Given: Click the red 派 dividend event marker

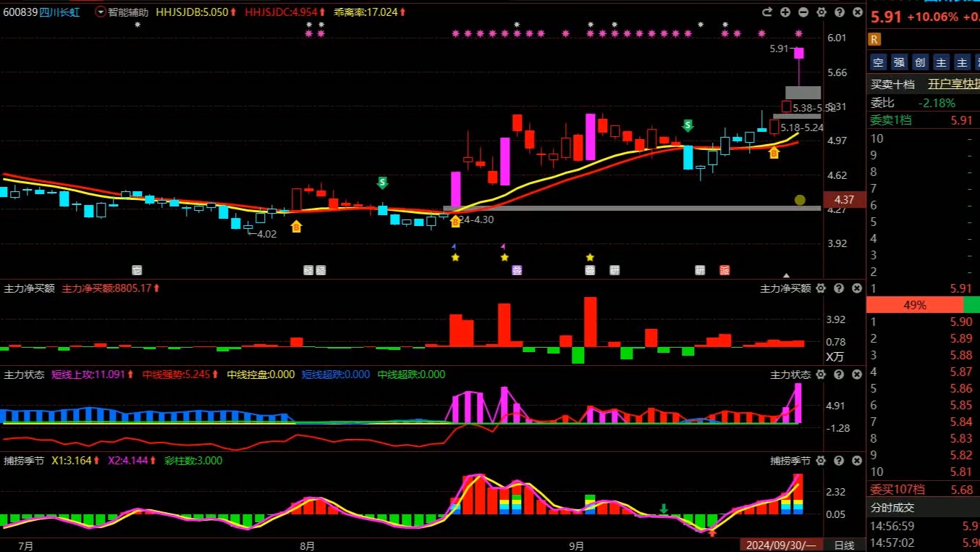Looking at the screenshot, I should pos(725,270).
